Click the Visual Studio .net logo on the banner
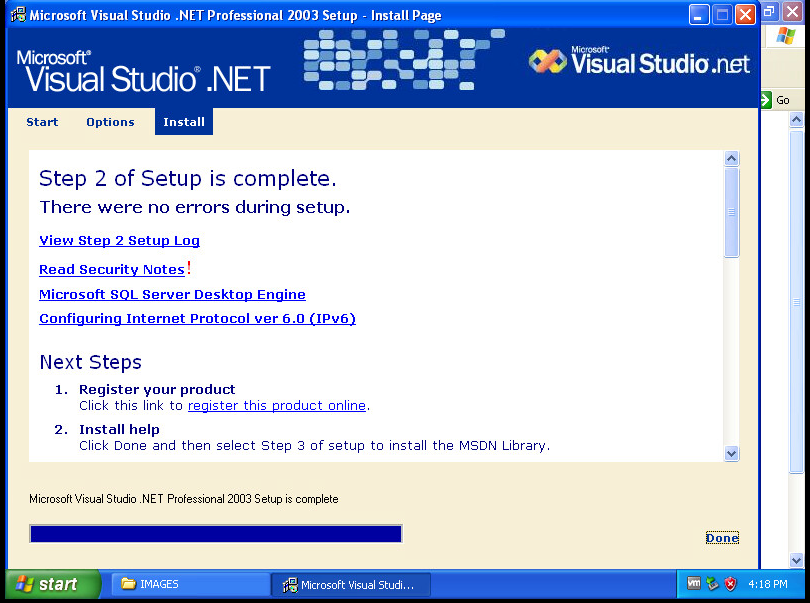The width and height of the screenshot is (810, 603). click(x=640, y=62)
